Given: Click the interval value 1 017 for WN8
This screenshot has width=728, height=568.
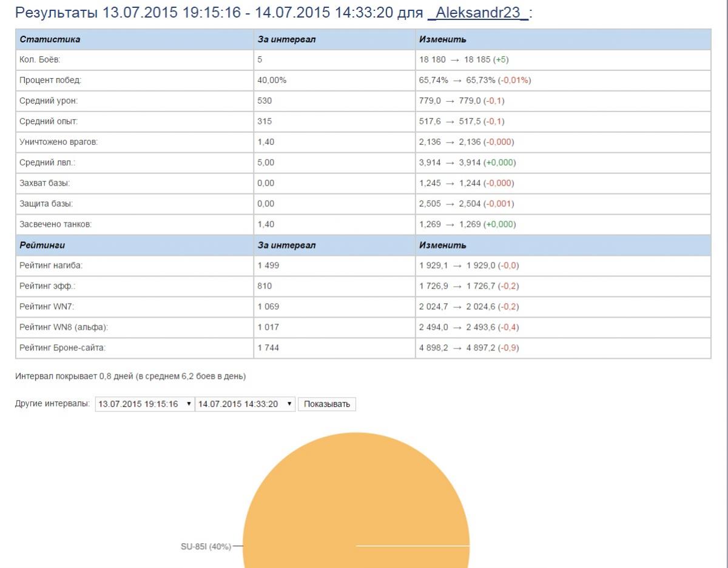Looking at the screenshot, I should pyautogui.click(x=268, y=327).
